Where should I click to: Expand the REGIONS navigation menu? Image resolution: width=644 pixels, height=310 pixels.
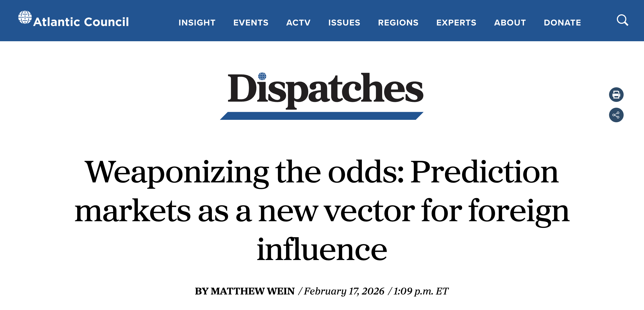pyautogui.click(x=398, y=23)
